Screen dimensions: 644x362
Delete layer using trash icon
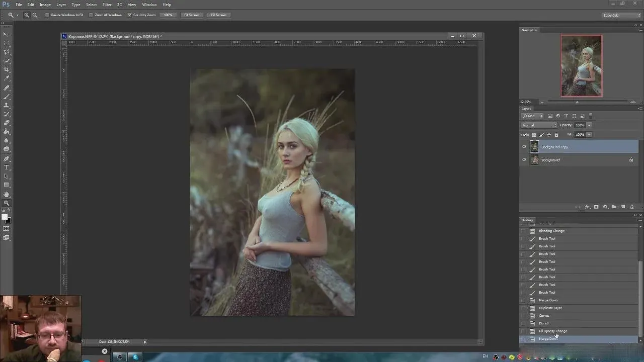632,207
